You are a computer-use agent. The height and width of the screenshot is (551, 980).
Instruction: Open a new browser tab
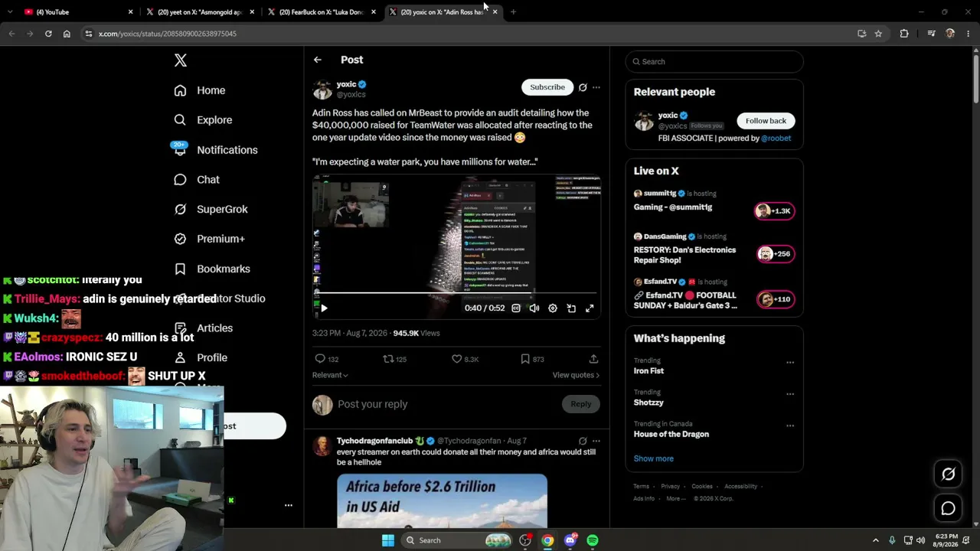point(513,12)
